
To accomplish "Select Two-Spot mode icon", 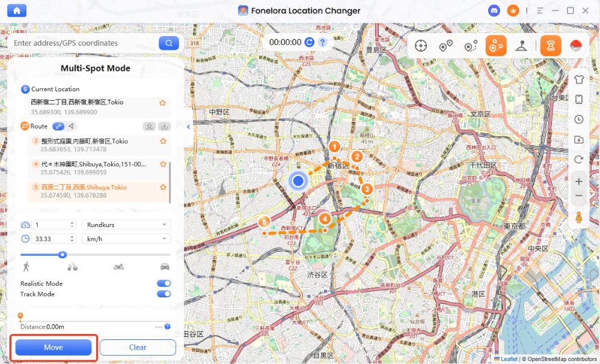I will pos(471,46).
